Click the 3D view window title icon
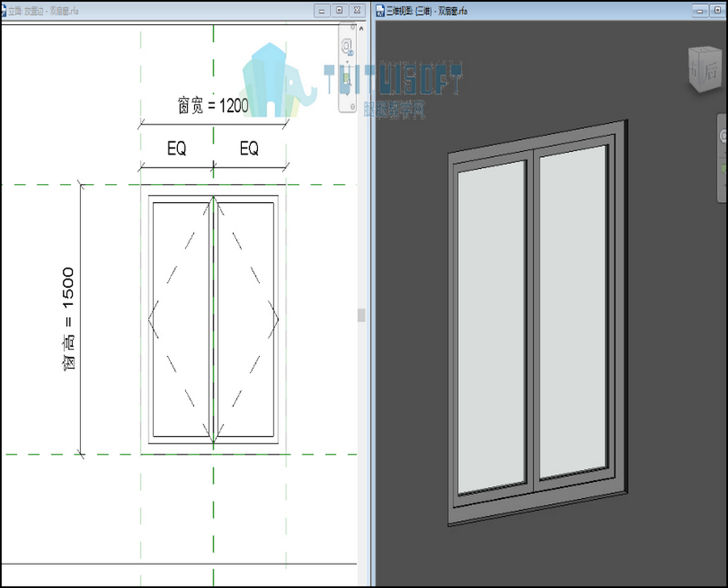The height and width of the screenshot is (588, 728). (x=380, y=11)
